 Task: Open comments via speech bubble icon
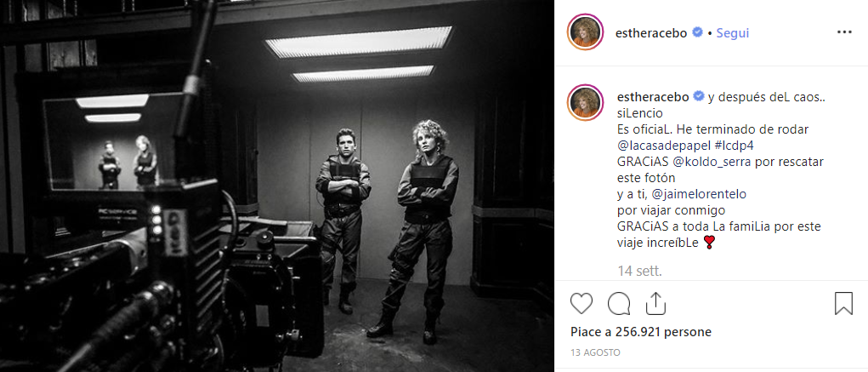618,304
